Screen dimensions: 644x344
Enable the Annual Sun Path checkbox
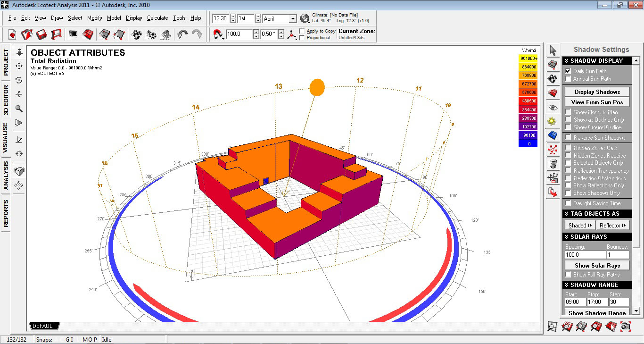[568, 79]
